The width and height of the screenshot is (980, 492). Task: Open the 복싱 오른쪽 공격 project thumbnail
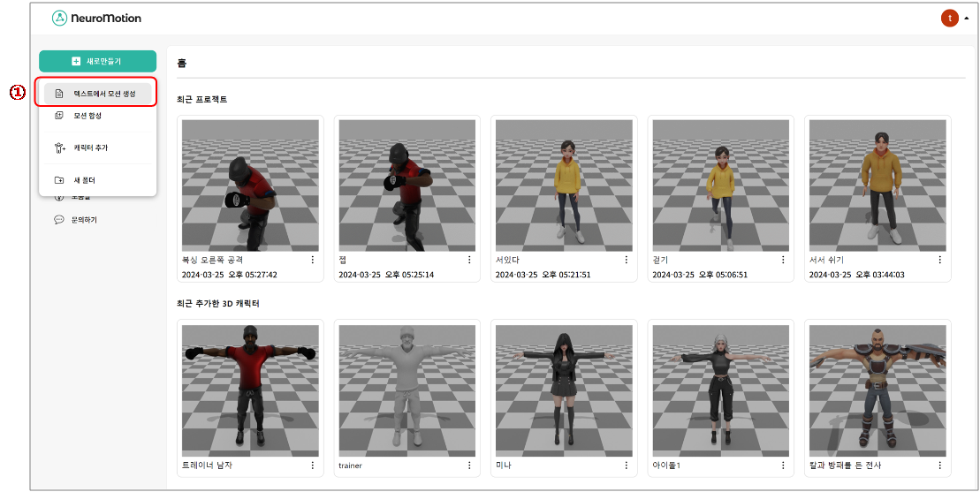(x=250, y=185)
